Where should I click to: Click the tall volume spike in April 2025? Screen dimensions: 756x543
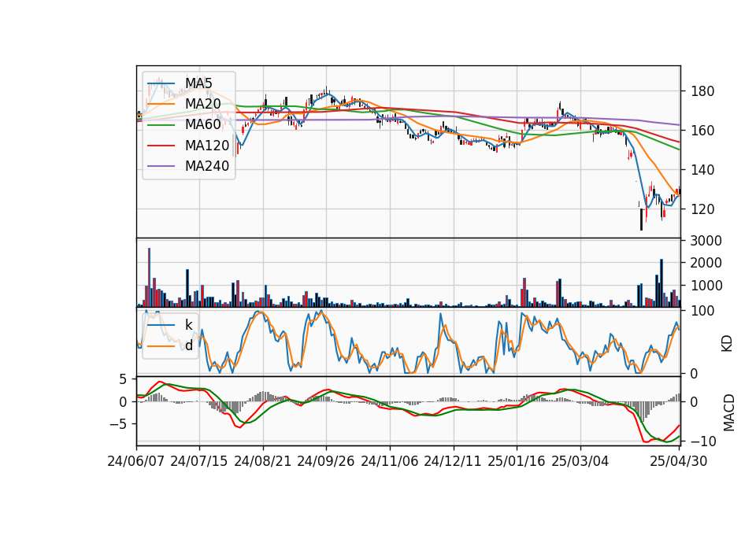661,283
